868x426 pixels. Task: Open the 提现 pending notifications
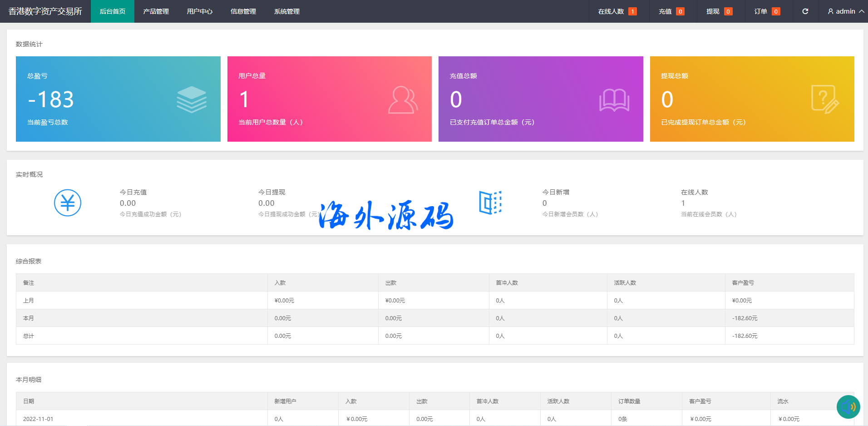pyautogui.click(x=719, y=11)
